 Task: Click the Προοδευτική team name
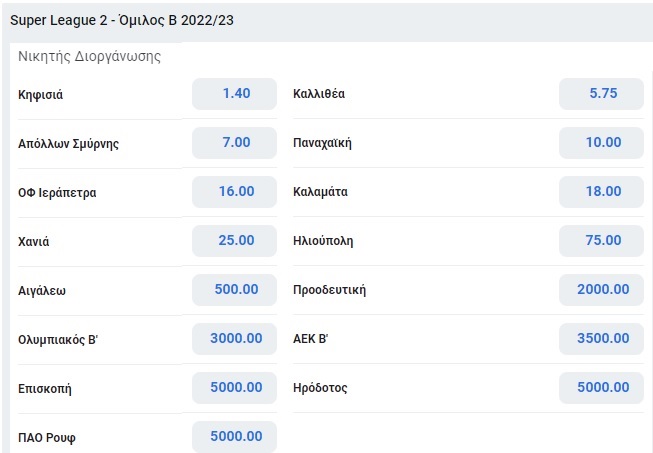(329, 290)
